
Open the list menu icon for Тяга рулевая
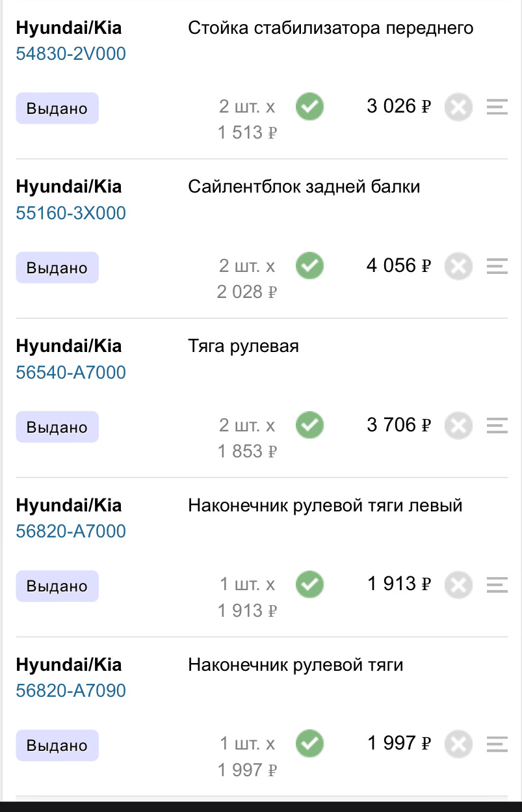(x=497, y=425)
